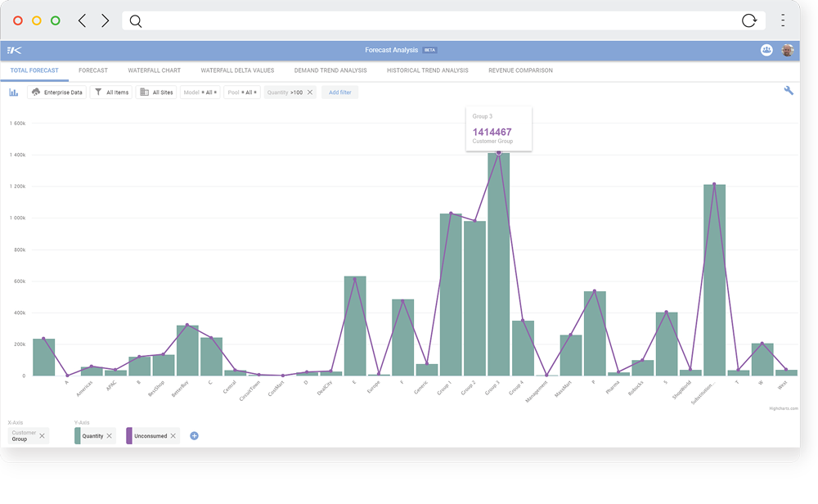Click the Add filter button

(339, 92)
